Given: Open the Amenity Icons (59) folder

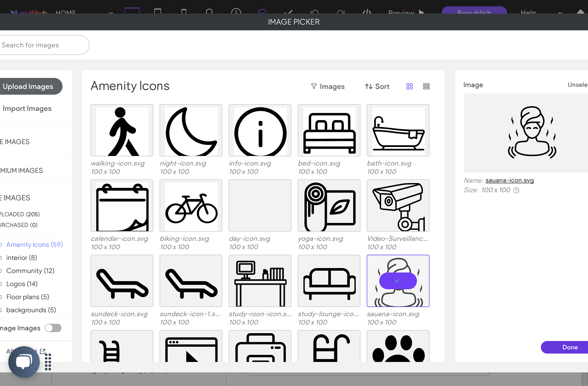Looking at the screenshot, I should pyautogui.click(x=34, y=245).
